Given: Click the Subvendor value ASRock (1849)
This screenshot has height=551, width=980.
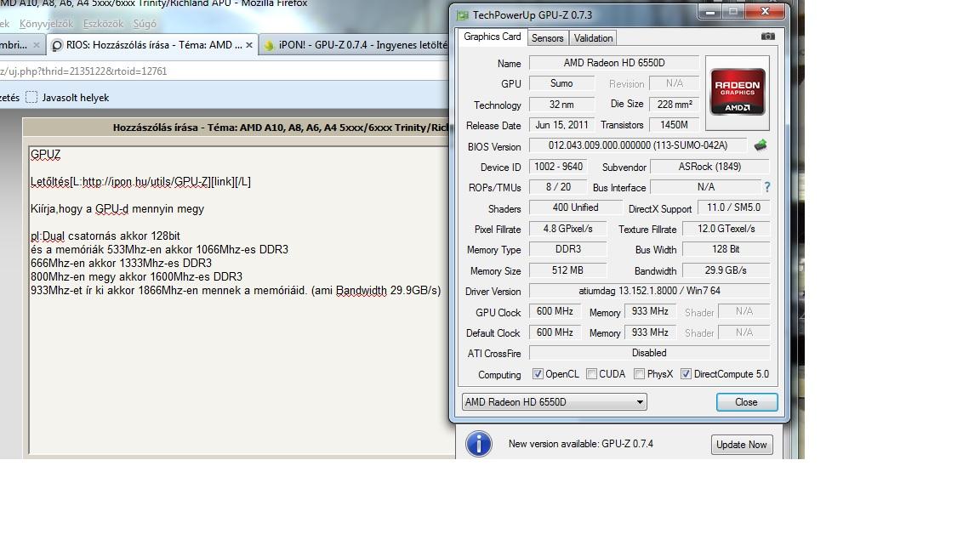Looking at the screenshot, I should 709,166.
